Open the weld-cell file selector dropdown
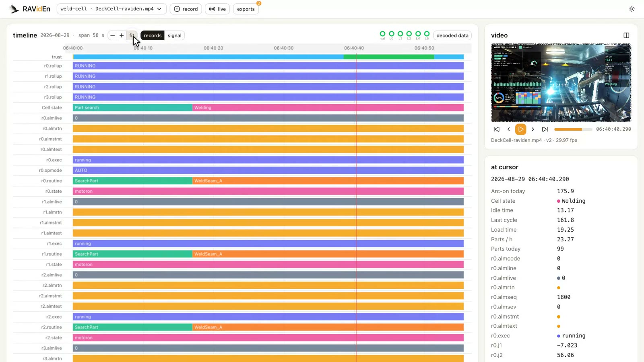644x362 pixels. [x=111, y=9]
